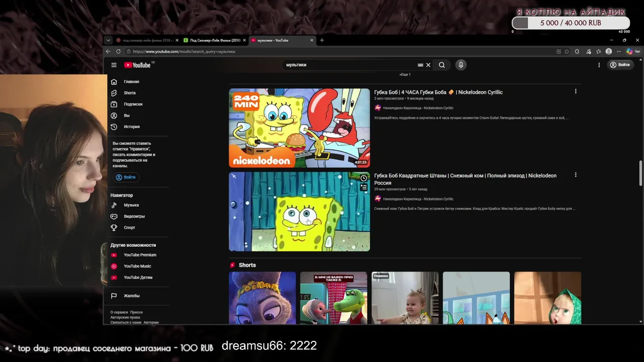The width and height of the screenshot is (644, 362).
Task: Bookmark the page with star icon
Action: coord(567,51)
